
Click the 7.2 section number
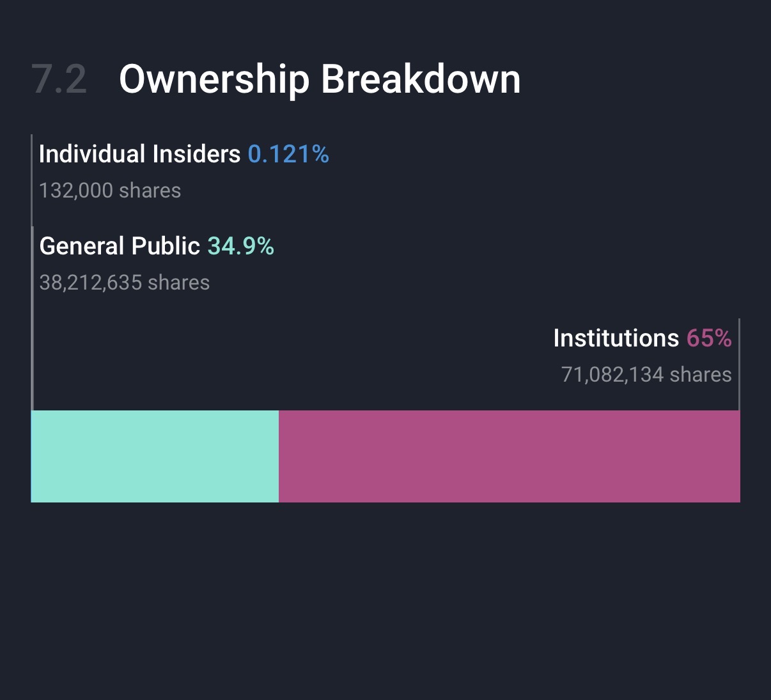[x=59, y=80]
